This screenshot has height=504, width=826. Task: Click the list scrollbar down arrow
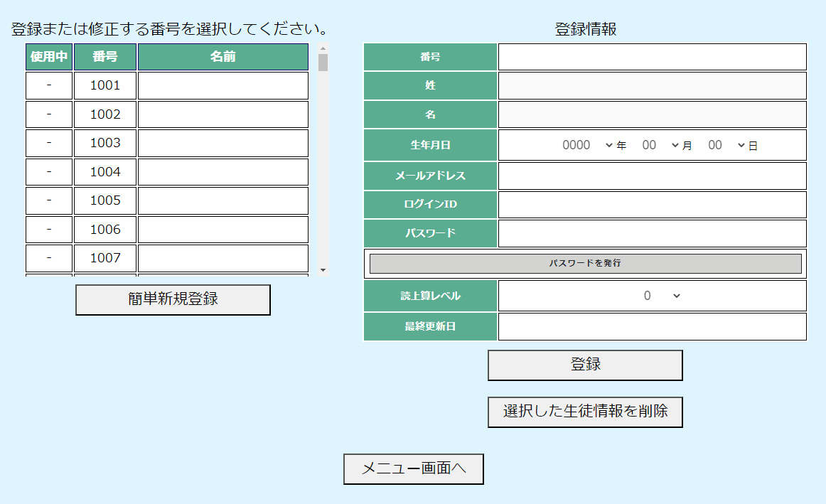pos(323,270)
